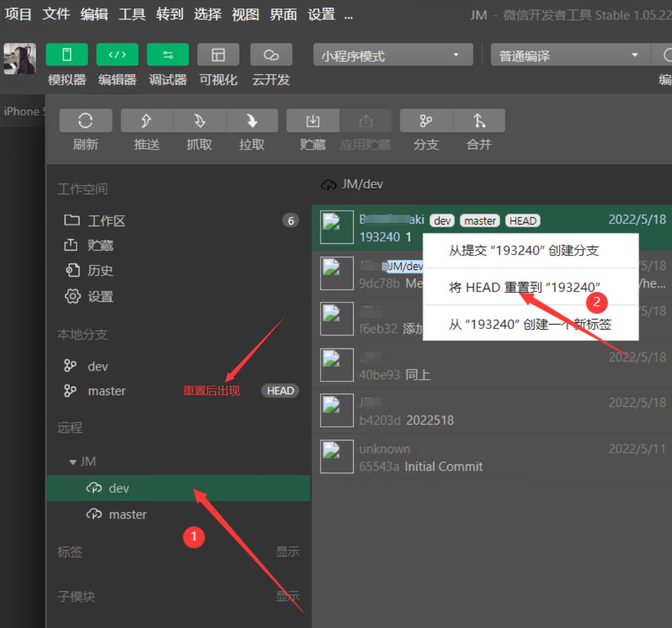Click the HEAD tag on commit 193240
This screenshot has height=628, width=672.
[x=523, y=221]
